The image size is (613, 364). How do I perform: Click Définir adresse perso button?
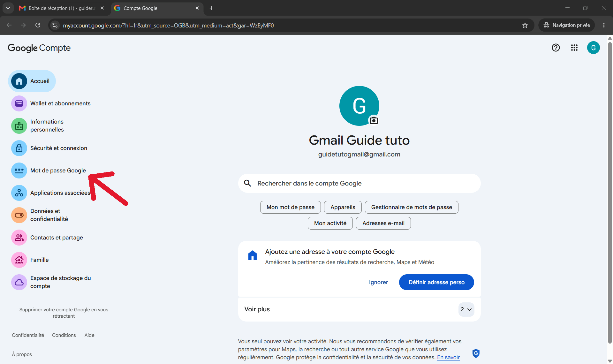pyautogui.click(x=436, y=282)
